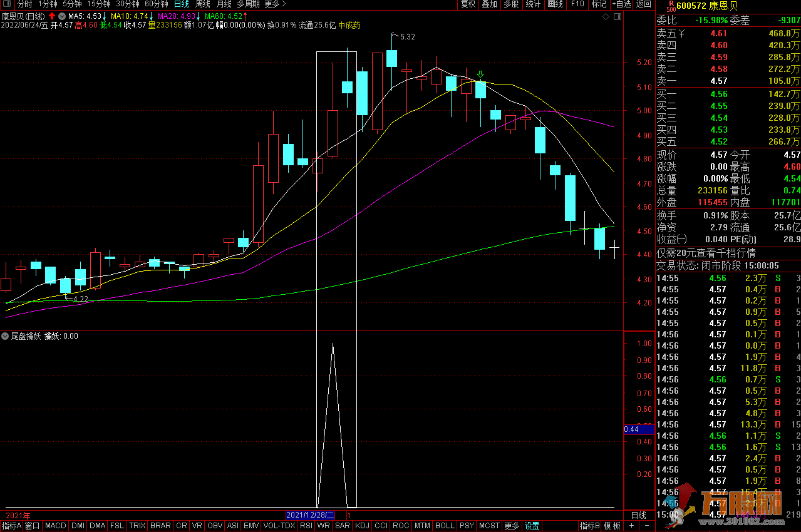Collapse the 尾盘擒妖 indicator panel arrow
The height and width of the screenshot is (532, 801).
[6, 336]
